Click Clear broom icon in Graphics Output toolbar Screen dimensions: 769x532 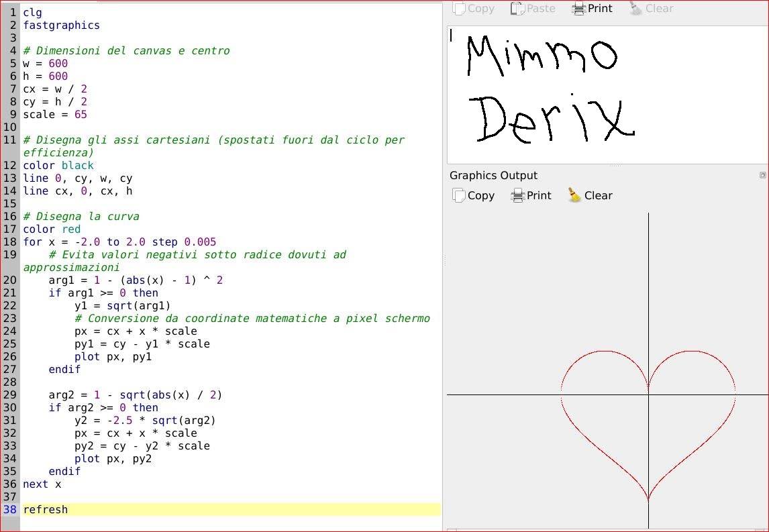coord(574,195)
